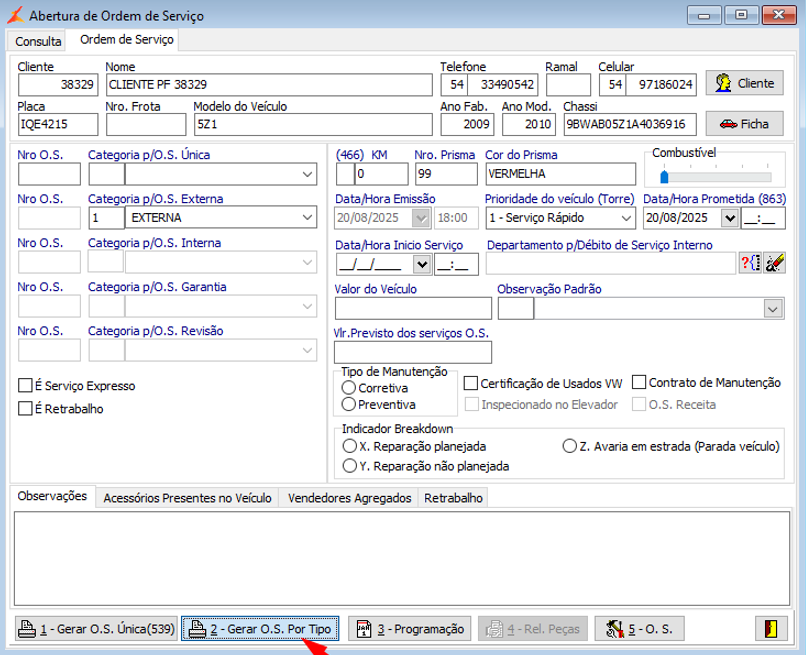Screen dimensions: 806x655
Task: Click the exit door icon button
Action: (x=771, y=628)
